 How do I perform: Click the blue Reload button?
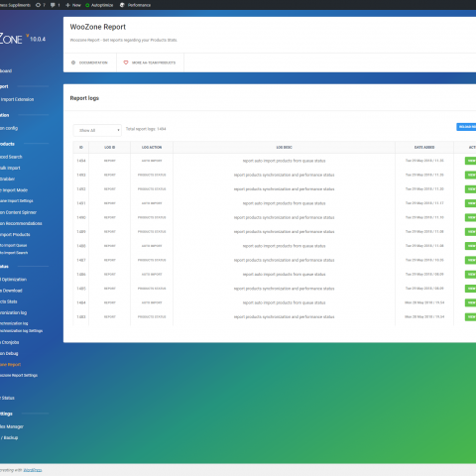point(466,127)
